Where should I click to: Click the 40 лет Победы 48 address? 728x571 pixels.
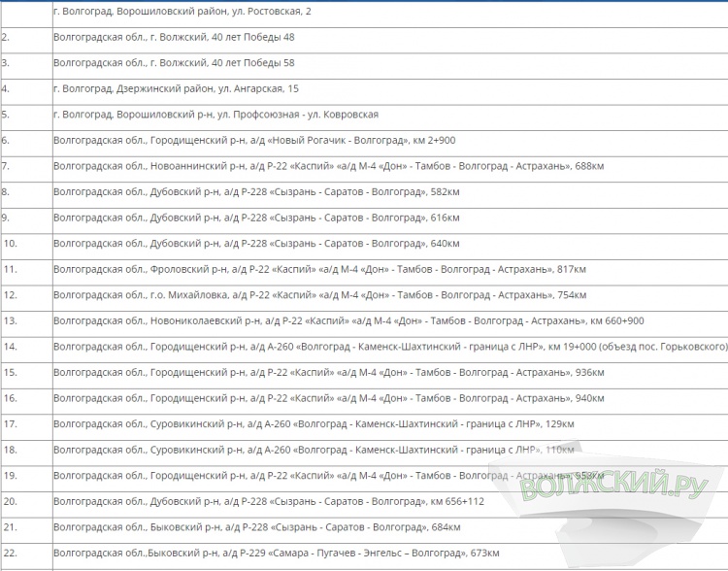(175, 37)
